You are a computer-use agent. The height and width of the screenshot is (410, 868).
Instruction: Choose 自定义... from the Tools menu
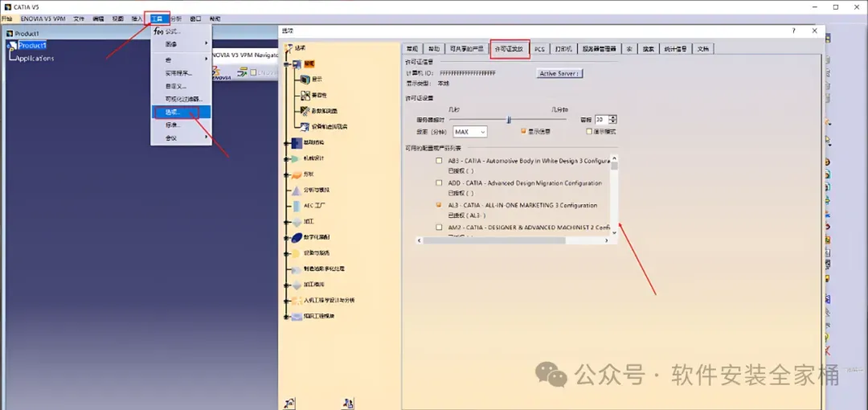click(x=181, y=86)
